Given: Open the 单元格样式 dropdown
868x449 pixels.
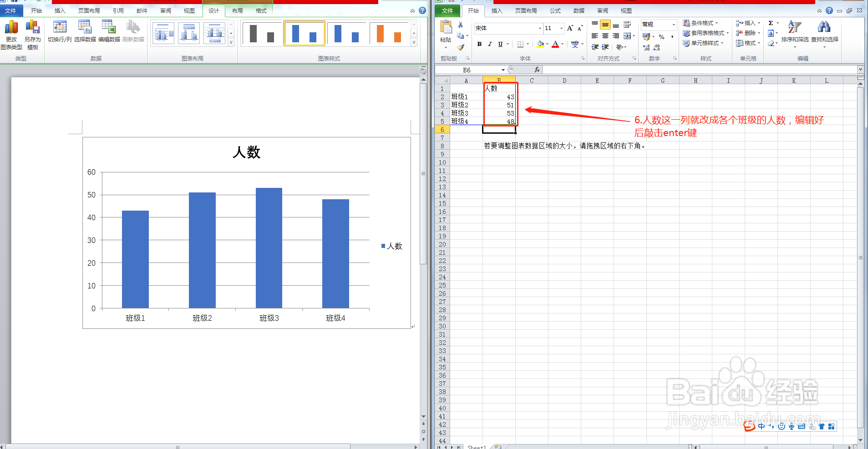Looking at the screenshot, I should (x=703, y=43).
